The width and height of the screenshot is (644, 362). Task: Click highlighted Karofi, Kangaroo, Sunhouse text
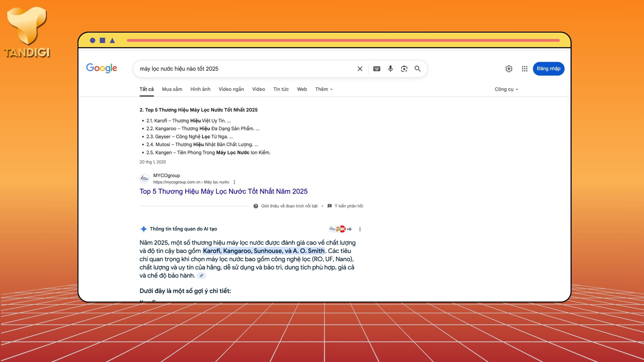coord(264,251)
